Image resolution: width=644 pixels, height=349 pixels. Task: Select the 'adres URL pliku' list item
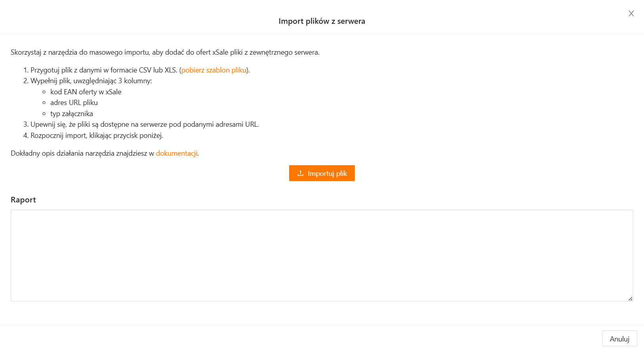74,103
